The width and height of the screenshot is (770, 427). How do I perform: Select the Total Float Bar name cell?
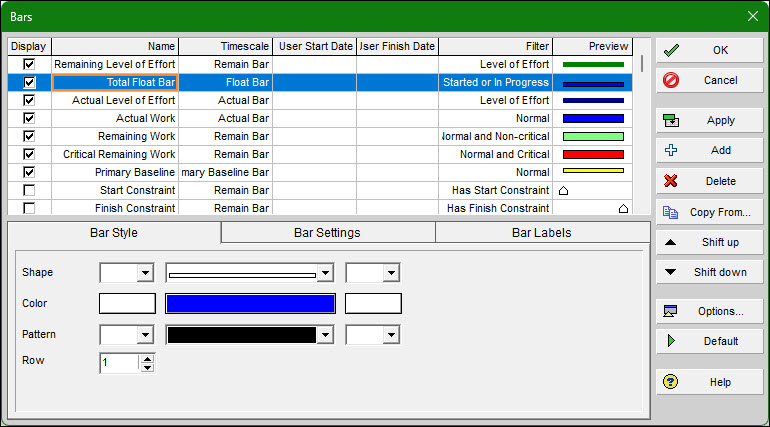(x=115, y=82)
